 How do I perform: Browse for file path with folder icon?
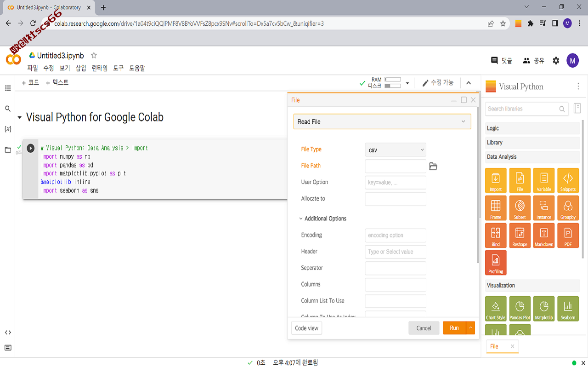coord(433,166)
